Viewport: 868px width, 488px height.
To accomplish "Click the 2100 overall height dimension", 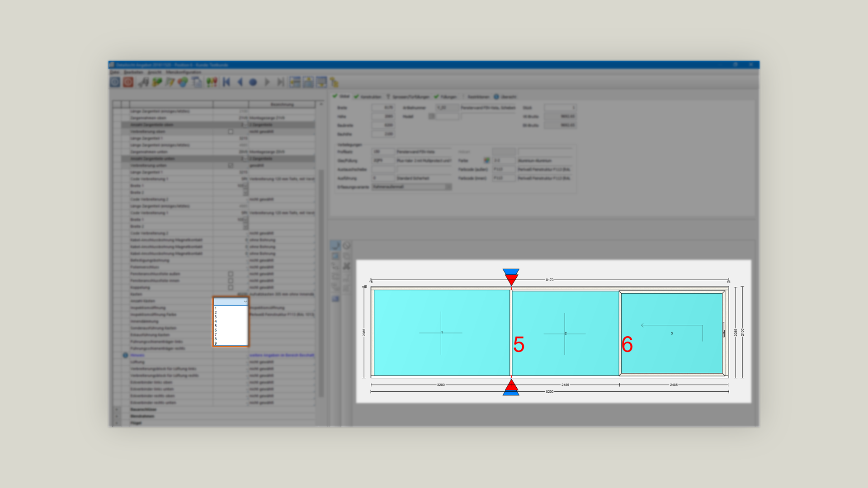I will (742, 332).
